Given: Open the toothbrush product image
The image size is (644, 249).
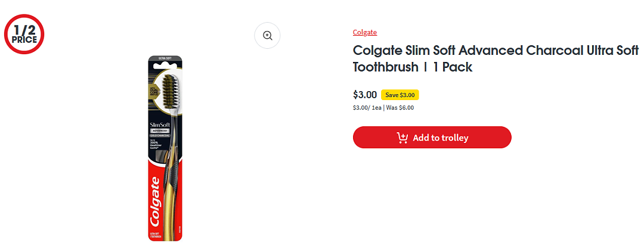Looking at the screenshot, I should click(165, 148).
